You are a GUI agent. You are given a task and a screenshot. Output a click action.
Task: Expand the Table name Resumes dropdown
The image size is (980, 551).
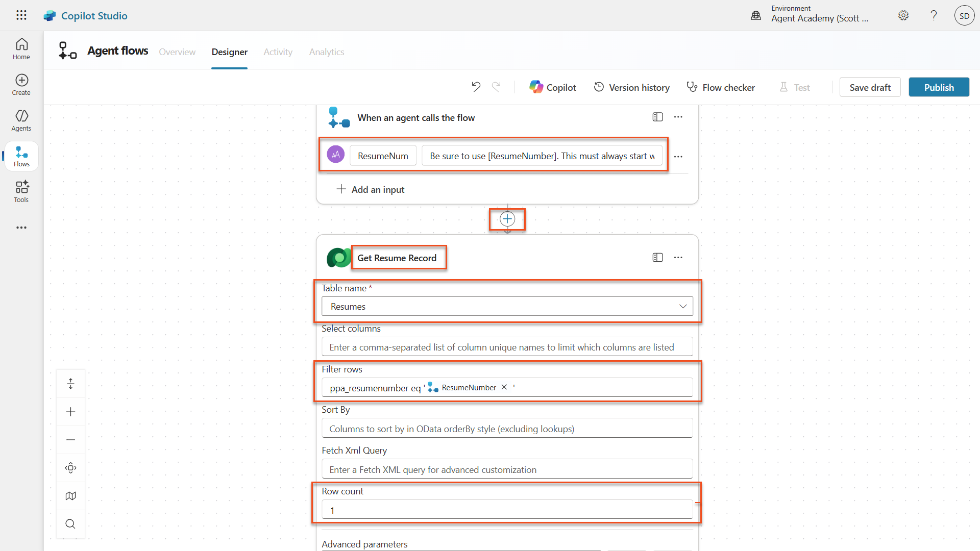pyautogui.click(x=682, y=306)
